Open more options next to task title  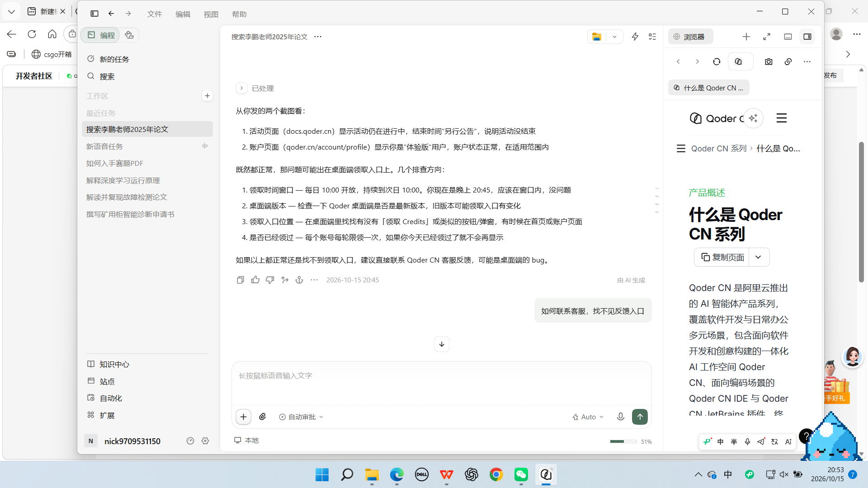pos(318,37)
